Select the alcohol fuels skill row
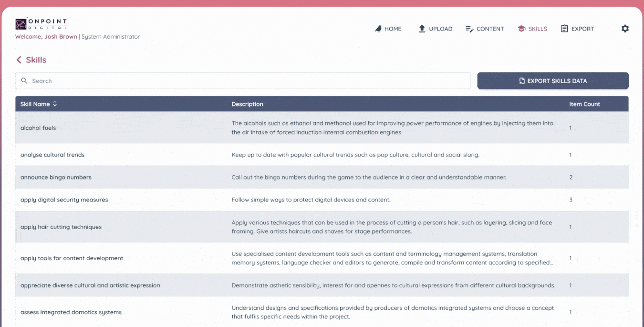This screenshot has height=327, width=644. click(x=38, y=128)
